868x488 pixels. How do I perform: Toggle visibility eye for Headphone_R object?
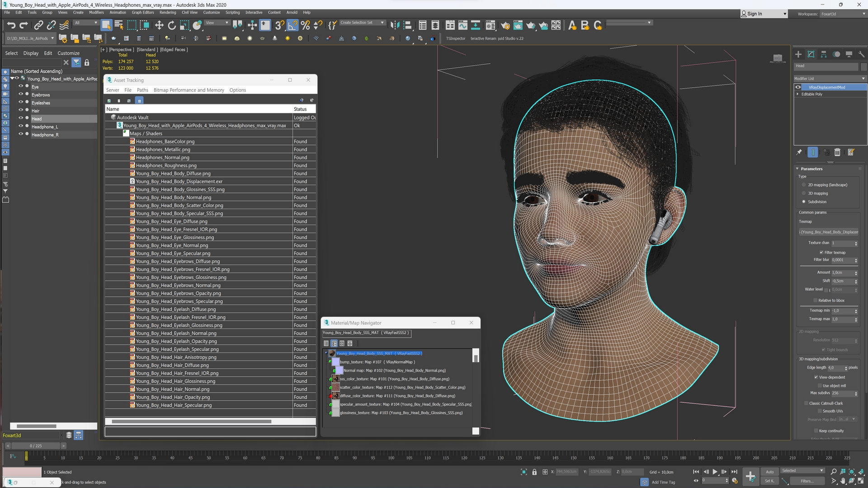[21, 134]
